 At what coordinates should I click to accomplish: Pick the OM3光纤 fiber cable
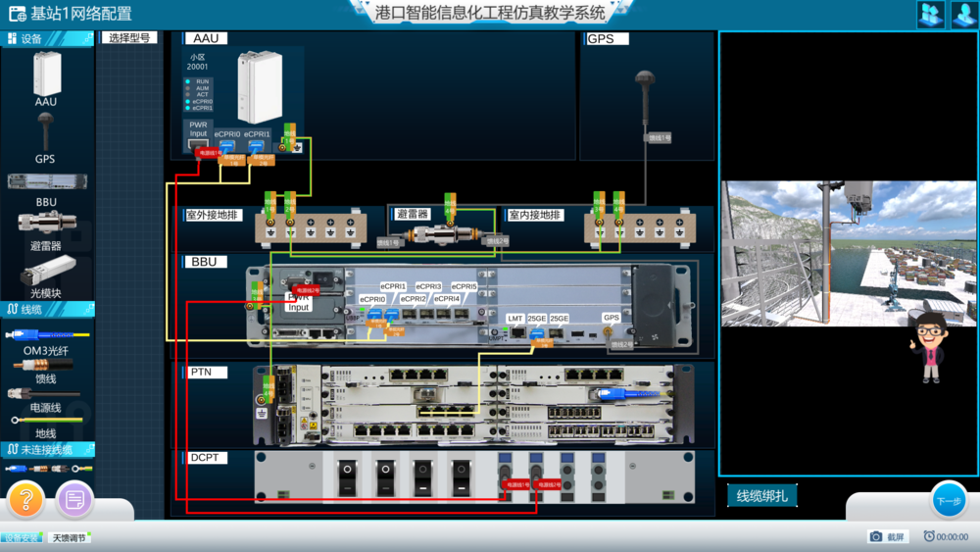click(x=46, y=335)
